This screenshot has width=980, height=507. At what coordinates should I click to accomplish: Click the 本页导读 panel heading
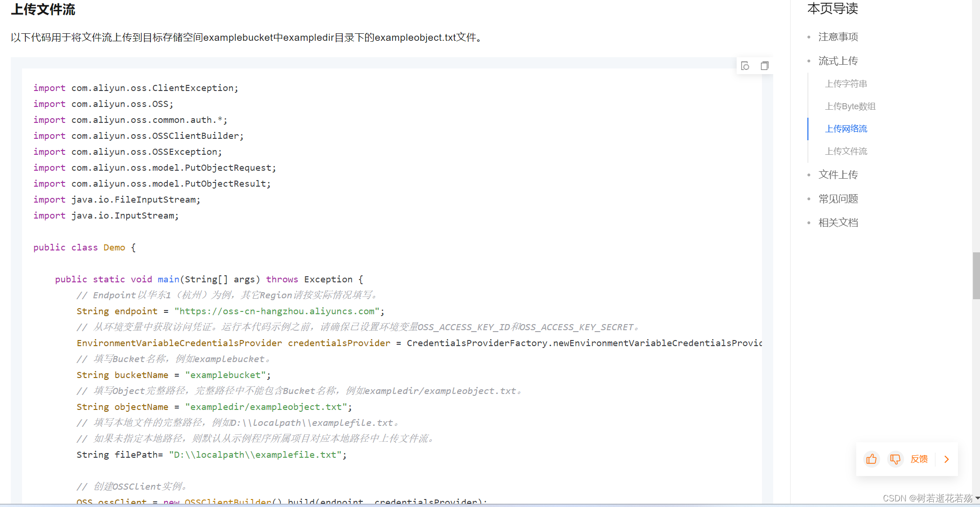[832, 9]
